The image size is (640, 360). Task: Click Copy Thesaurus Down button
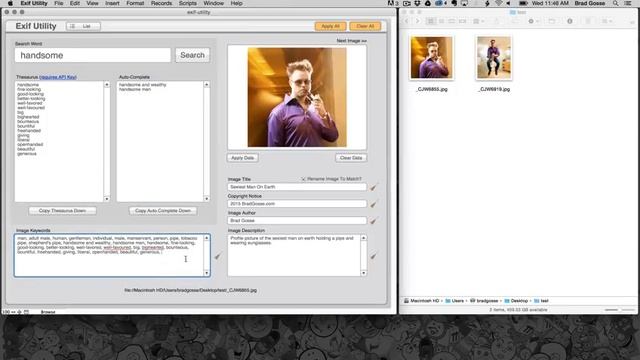click(x=62, y=211)
